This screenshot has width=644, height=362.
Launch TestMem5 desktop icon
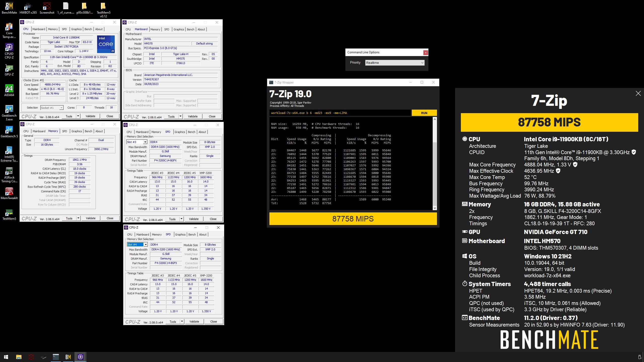9,214
